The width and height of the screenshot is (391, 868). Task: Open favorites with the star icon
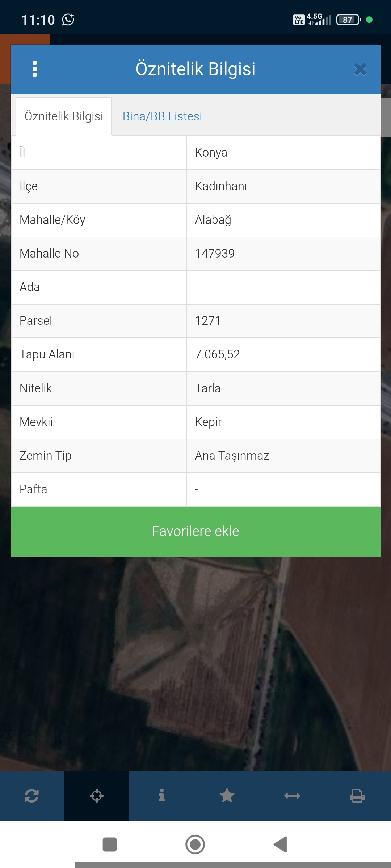[x=227, y=796]
